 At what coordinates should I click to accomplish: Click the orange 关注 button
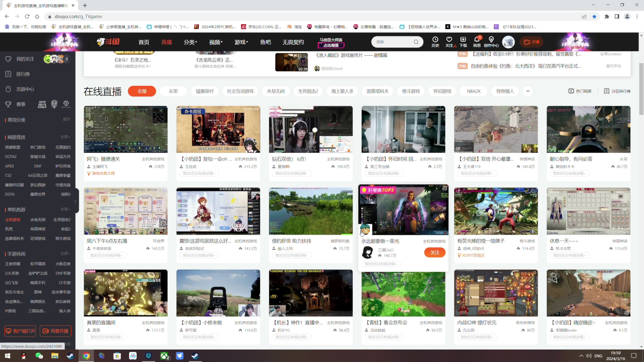[434, 252]
